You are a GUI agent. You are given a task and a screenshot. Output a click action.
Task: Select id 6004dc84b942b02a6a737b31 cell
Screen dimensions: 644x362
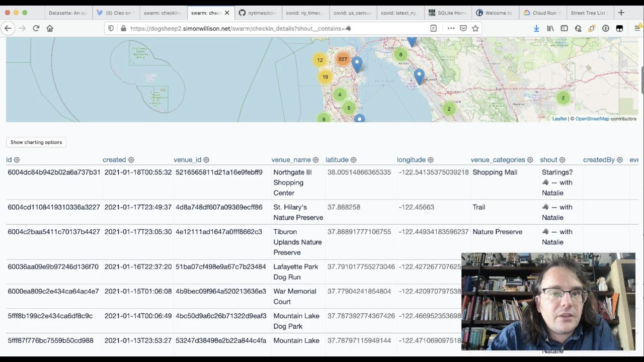coord(54,183)
